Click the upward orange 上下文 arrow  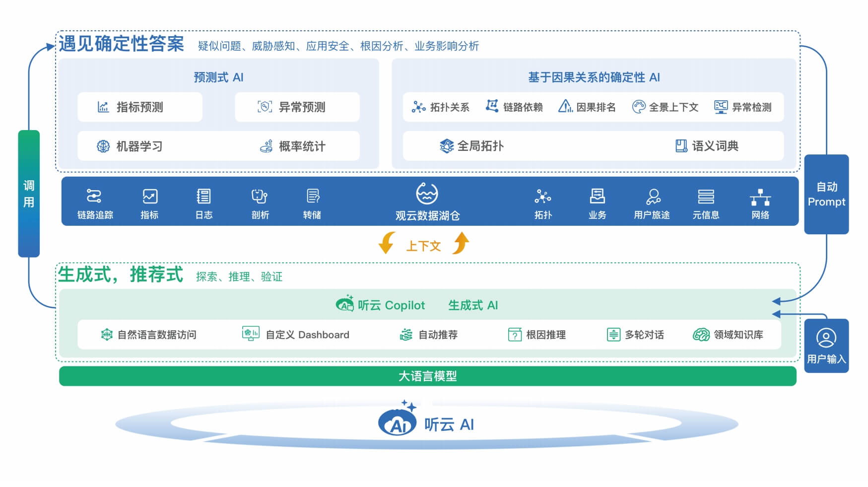(x=460, y=244)
